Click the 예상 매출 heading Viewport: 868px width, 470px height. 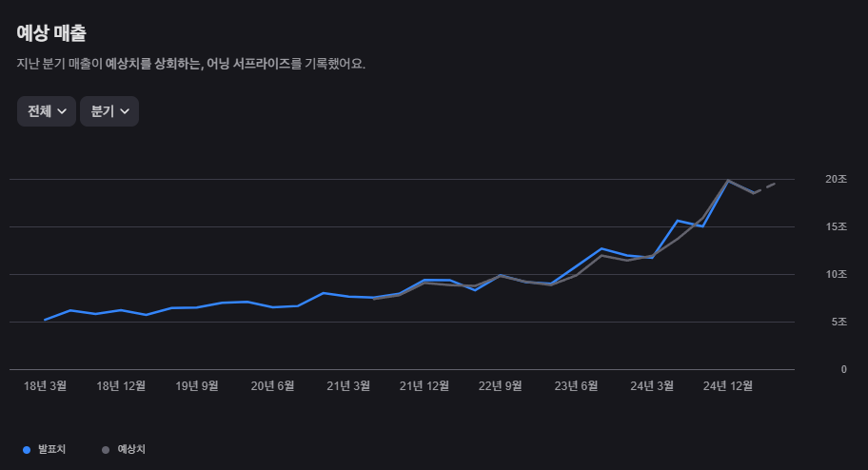51,33
